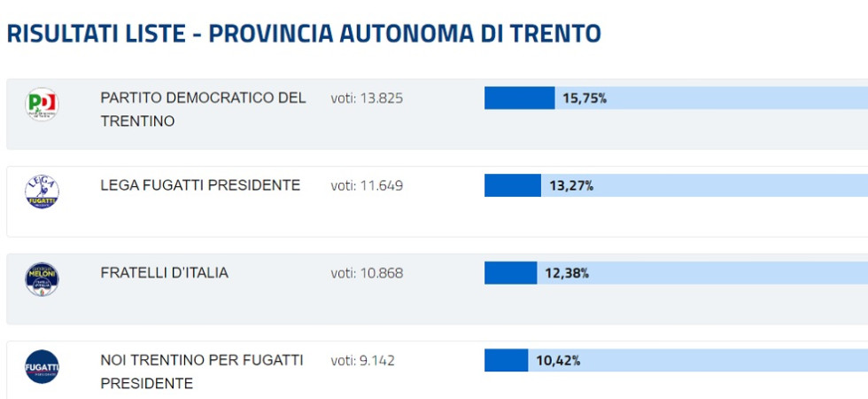Click the Noi Trentino Fugatti logo
The image size is (868, 399).
[x=42, y=366]
